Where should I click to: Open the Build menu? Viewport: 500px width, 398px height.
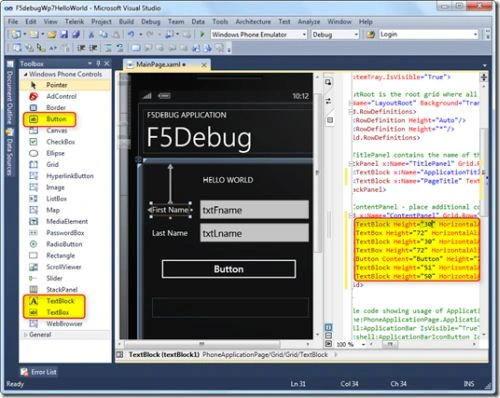coord(126,22)
